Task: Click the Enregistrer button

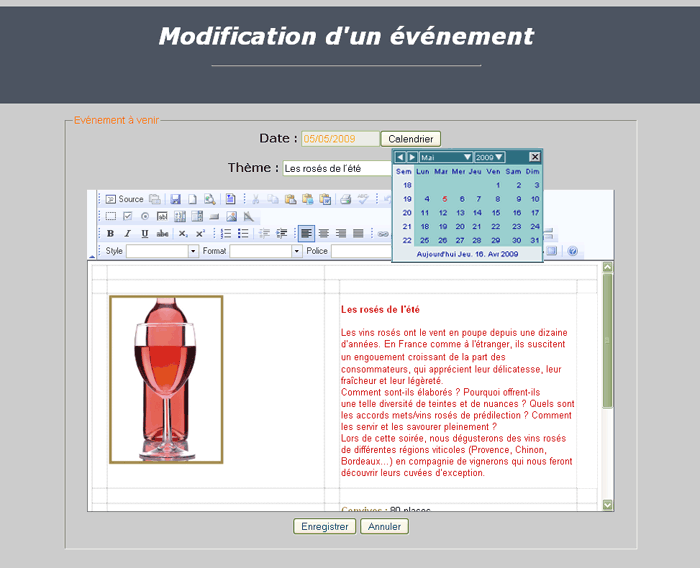Action: pyautogui.click(x=325, y=526)
